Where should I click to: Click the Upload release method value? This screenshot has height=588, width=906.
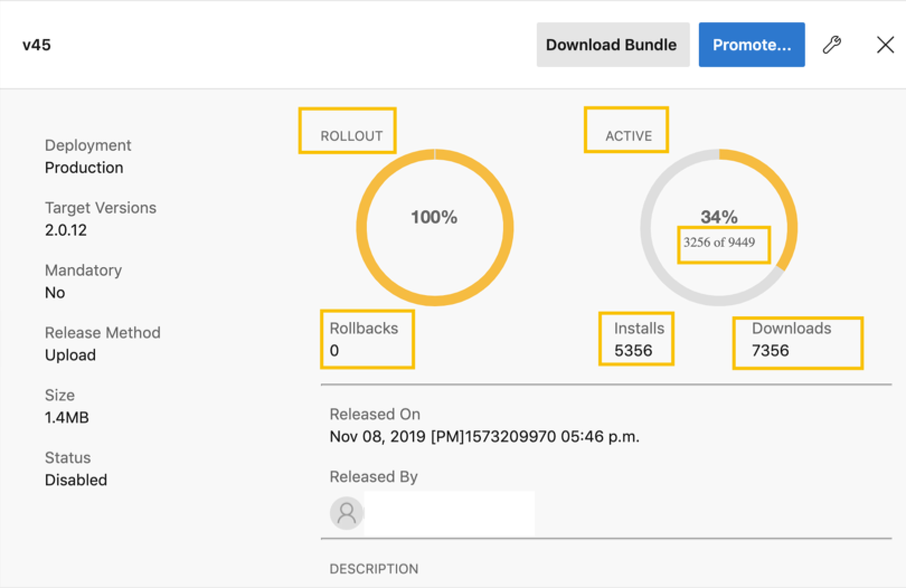click(70, 355)
